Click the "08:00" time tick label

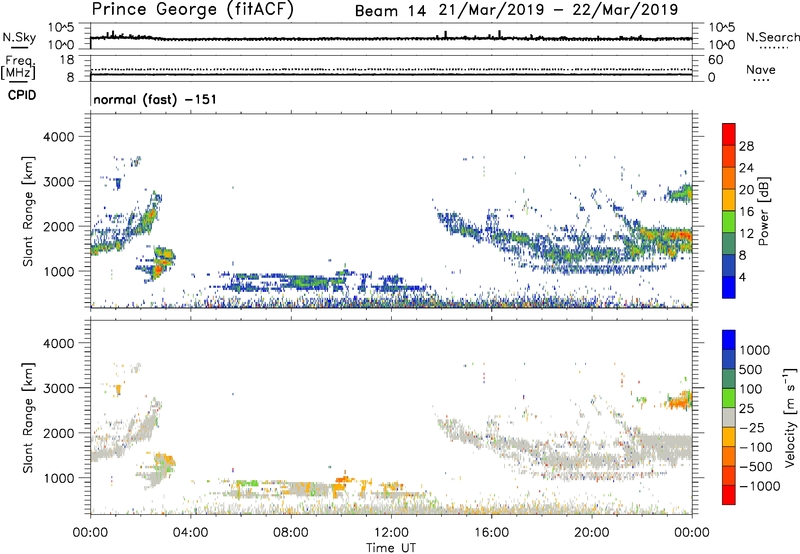(x=291, y=533)
